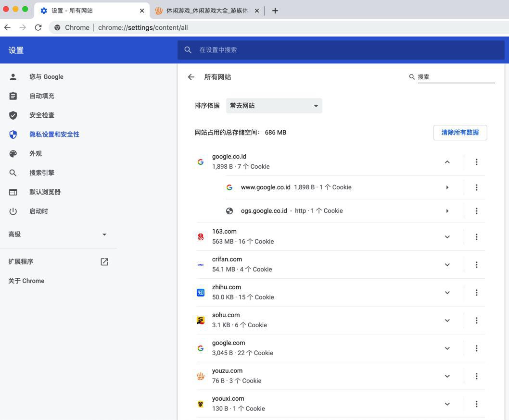Click the address bar URL
509x420 pixels.
click(x=143, y=27)
